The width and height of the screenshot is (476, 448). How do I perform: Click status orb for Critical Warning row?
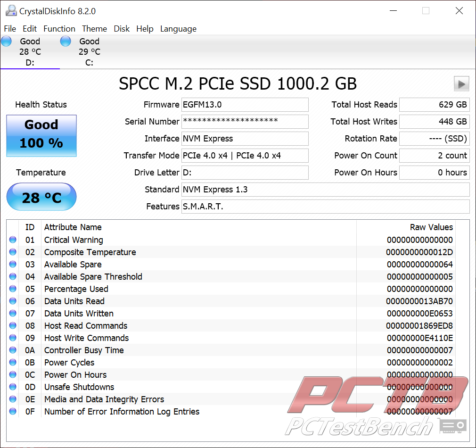(x=13, y=240)
